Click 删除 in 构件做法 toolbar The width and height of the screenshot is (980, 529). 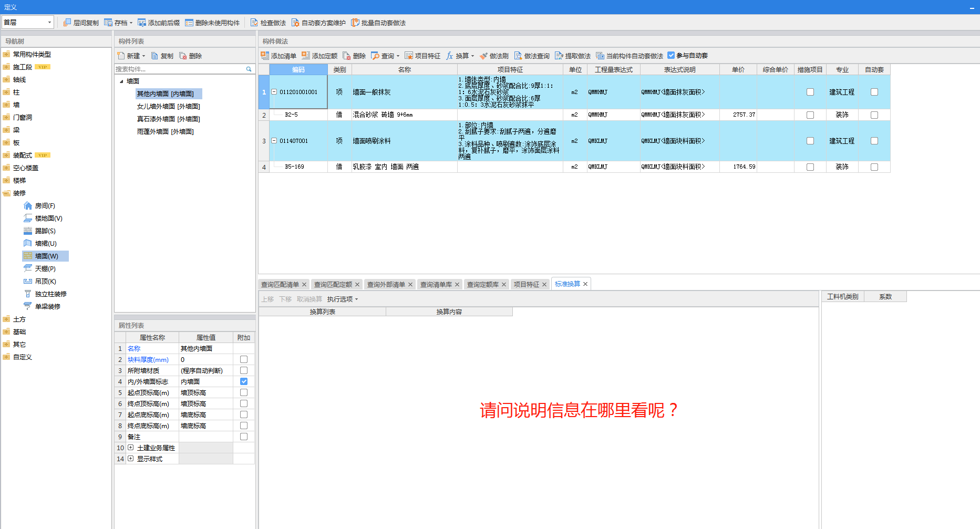(354, 56)
